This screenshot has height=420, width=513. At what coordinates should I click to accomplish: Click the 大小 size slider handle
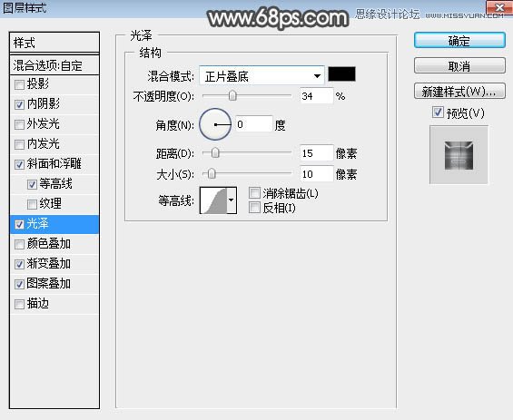212,173
